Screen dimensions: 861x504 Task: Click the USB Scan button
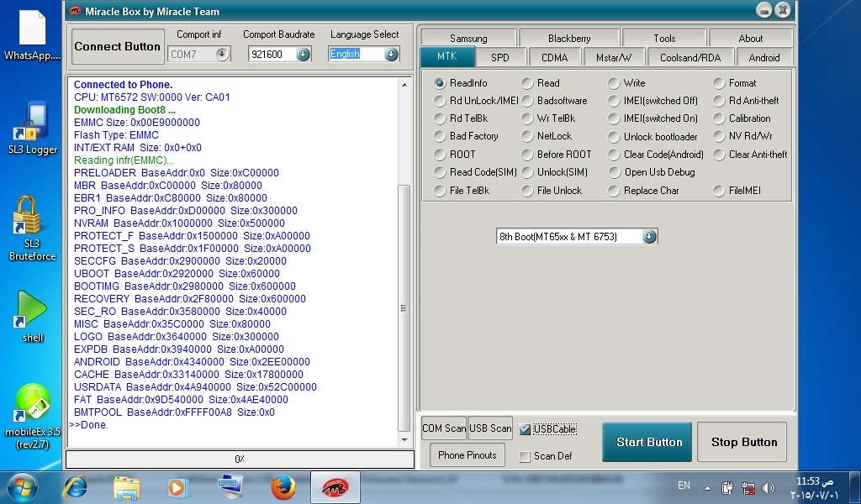click(x=490, y=428)
